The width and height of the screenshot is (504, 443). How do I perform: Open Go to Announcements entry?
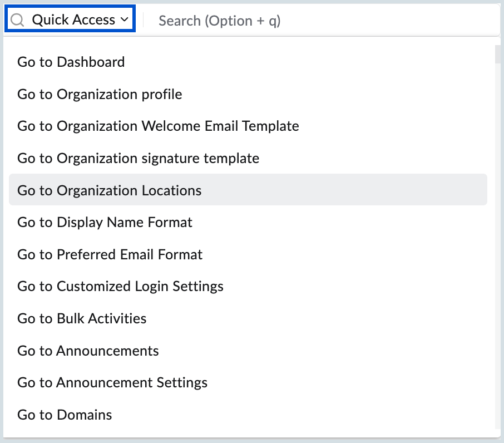tap(88, 351)
